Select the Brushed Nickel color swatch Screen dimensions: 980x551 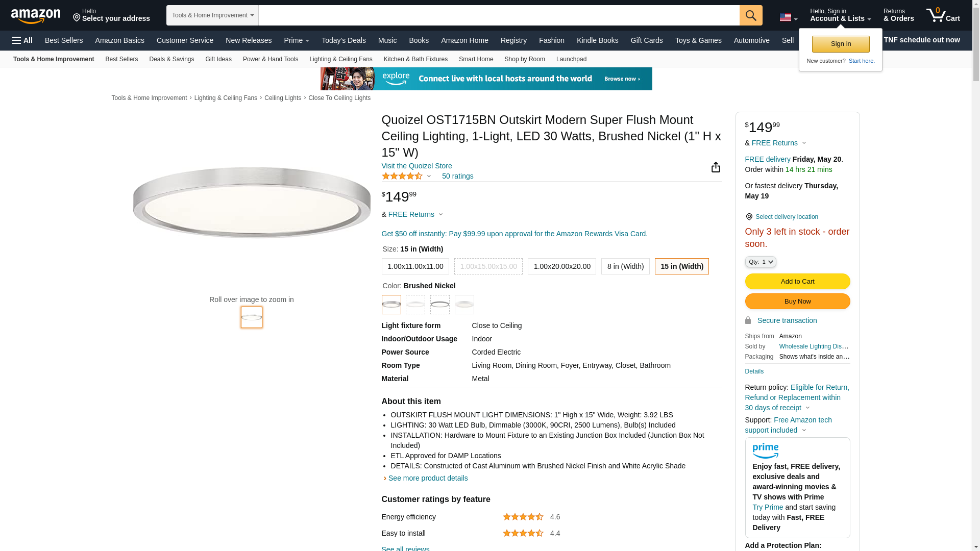(x=391, y=305)
